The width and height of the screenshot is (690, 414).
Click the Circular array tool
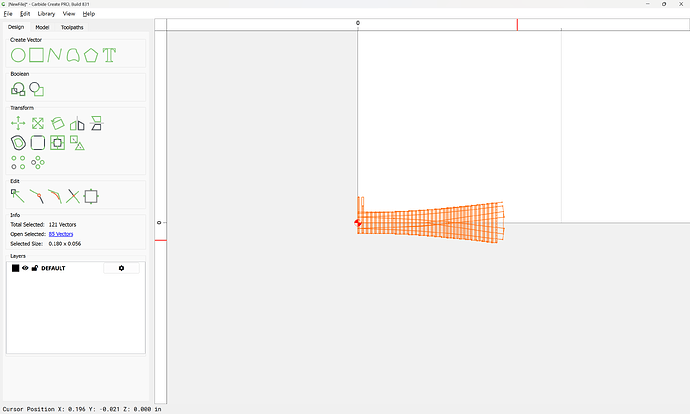tap(38, 162)
